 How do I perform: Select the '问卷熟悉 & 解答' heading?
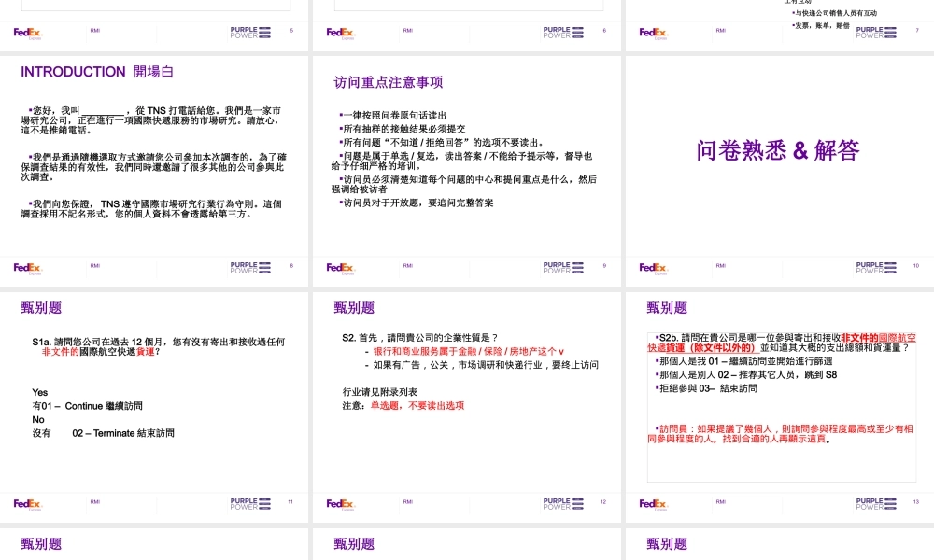777,150
